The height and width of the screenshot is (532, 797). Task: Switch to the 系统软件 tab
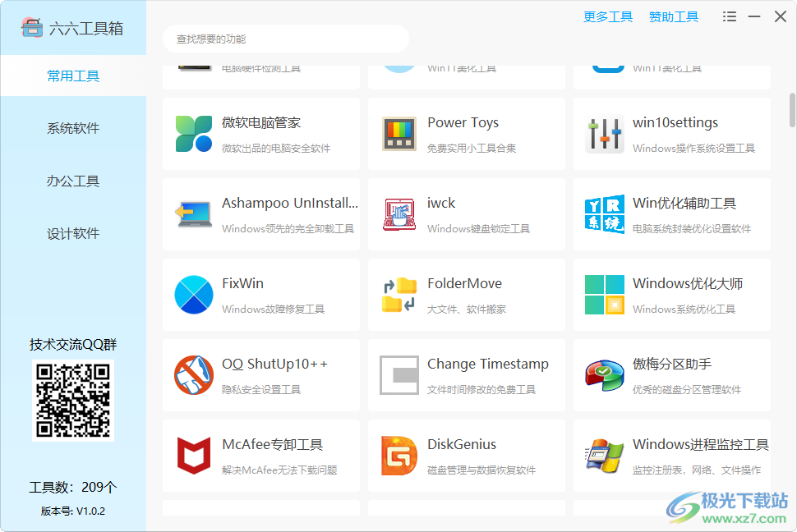point(73,128)
